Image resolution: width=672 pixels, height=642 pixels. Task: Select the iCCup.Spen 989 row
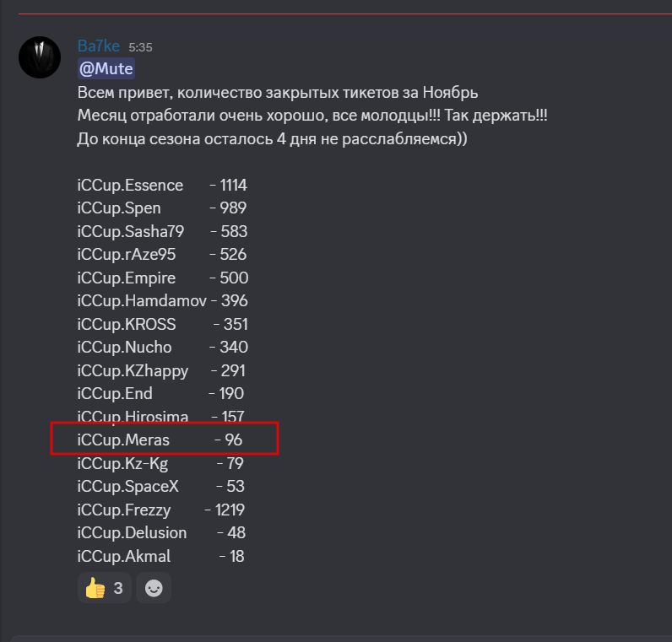click(161, 208)
